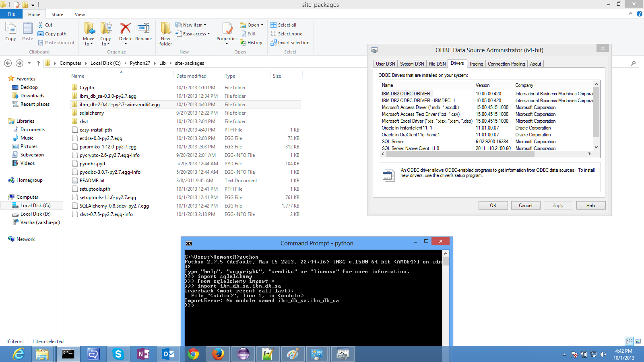Go back with the Explorer back arrow
The height and width of the screenshot is (362, 644).
[x=8, y=63]
